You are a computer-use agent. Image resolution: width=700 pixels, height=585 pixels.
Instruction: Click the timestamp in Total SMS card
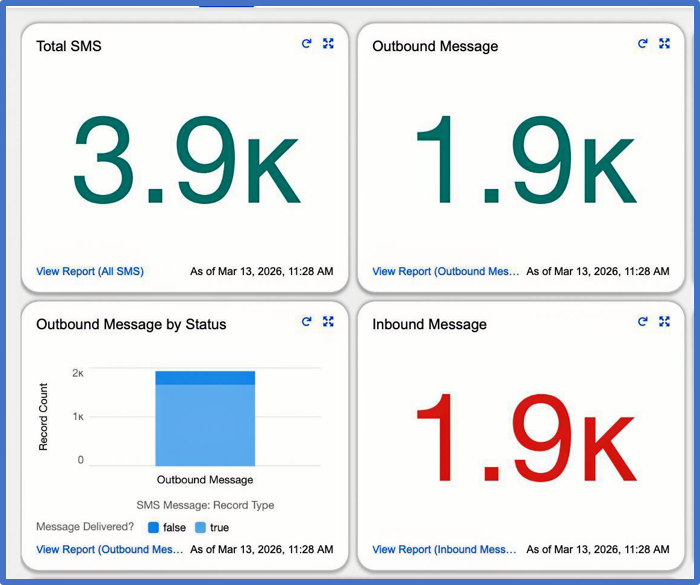[262, 271]
